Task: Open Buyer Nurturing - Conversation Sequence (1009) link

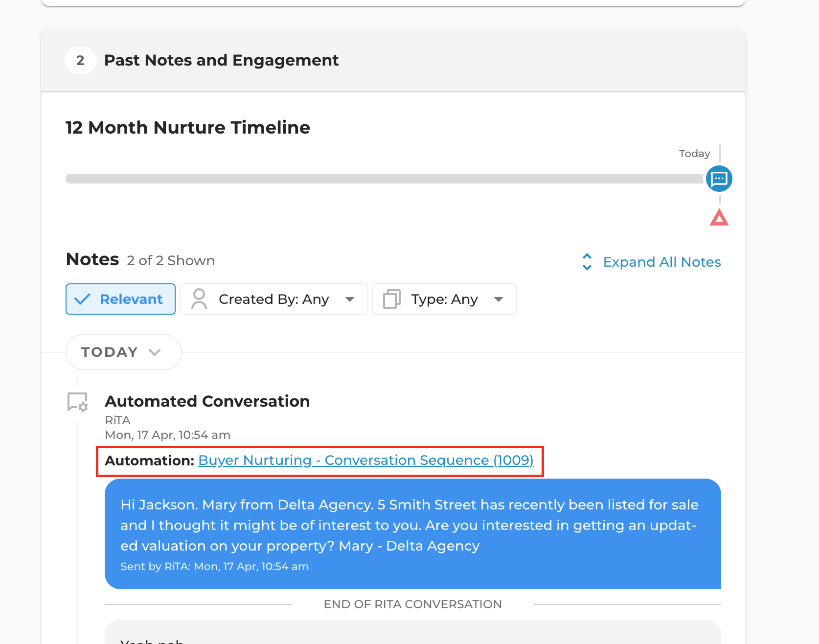Action: (365, 460)
